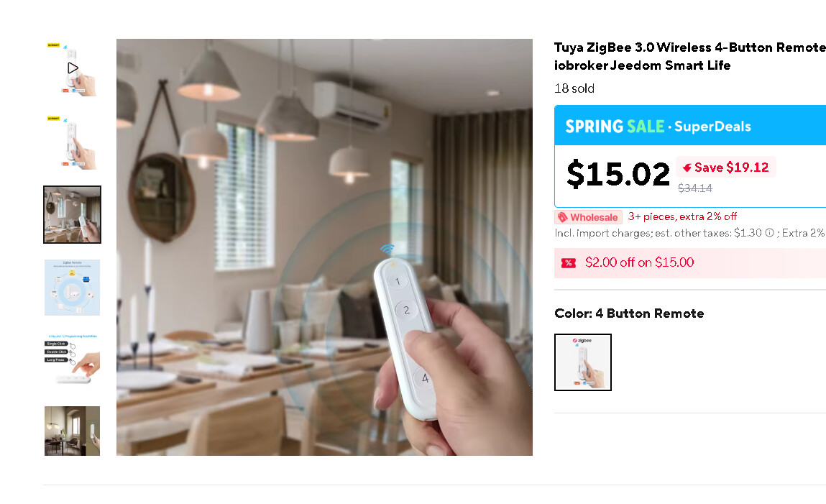
Task: Choose the 4 Button Remote color swatch
Action: [x=582, y=362]
